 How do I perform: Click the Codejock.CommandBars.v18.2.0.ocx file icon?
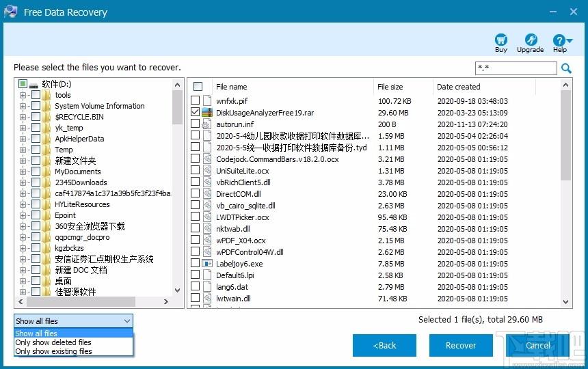(207, 159)
